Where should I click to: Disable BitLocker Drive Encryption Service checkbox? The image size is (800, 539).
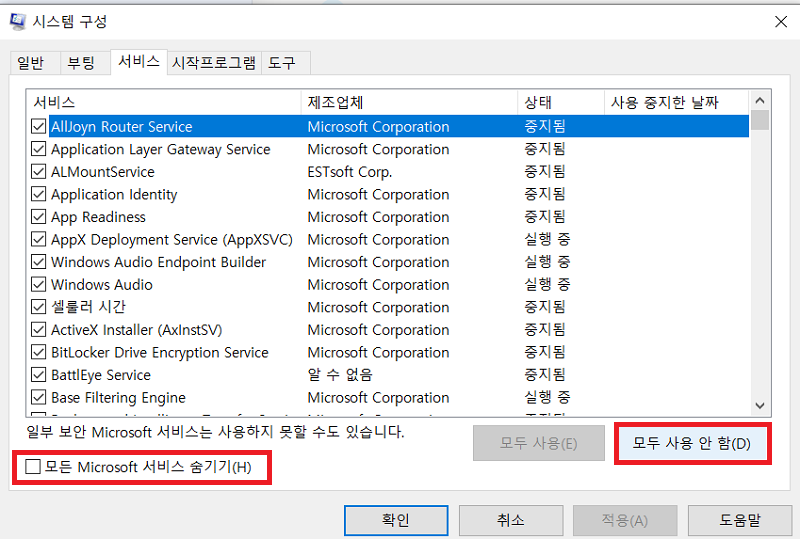pyautogui.click(x=38, y=352)
